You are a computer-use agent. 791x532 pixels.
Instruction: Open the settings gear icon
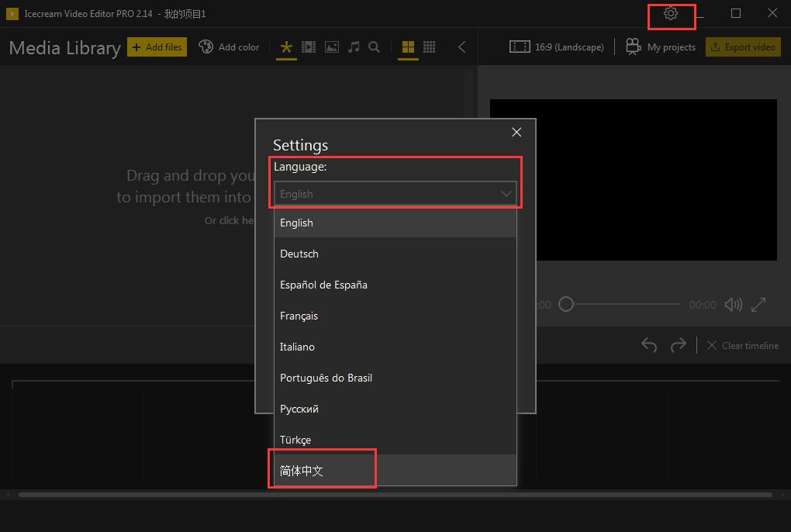click(671, 14)
